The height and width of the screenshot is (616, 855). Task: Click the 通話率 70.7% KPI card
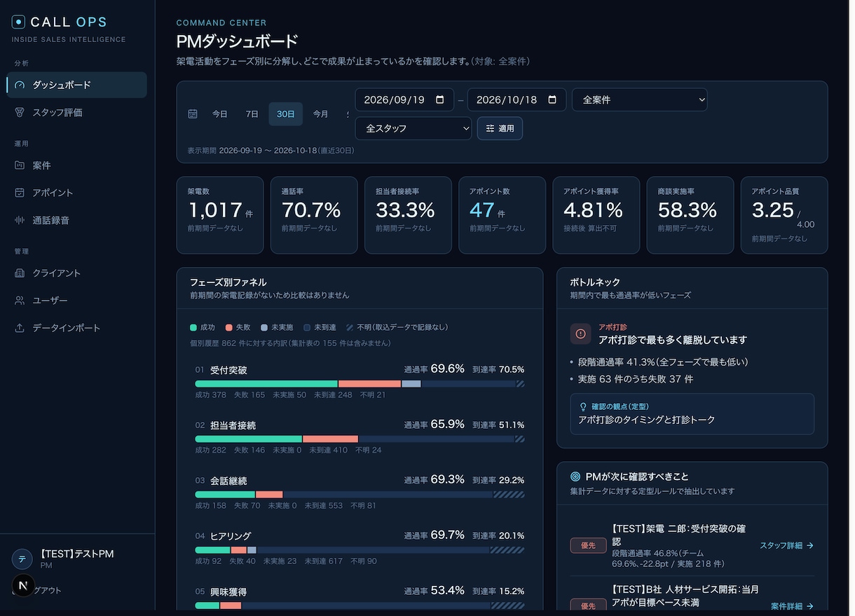pyautogui.click(x=314, y=214)
